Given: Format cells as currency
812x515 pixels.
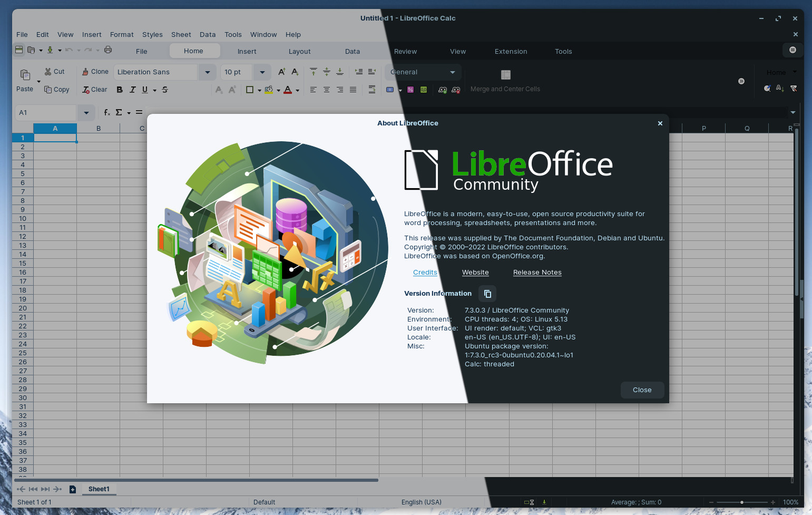Looking at the screenshot, I should [x=390, y=90].
